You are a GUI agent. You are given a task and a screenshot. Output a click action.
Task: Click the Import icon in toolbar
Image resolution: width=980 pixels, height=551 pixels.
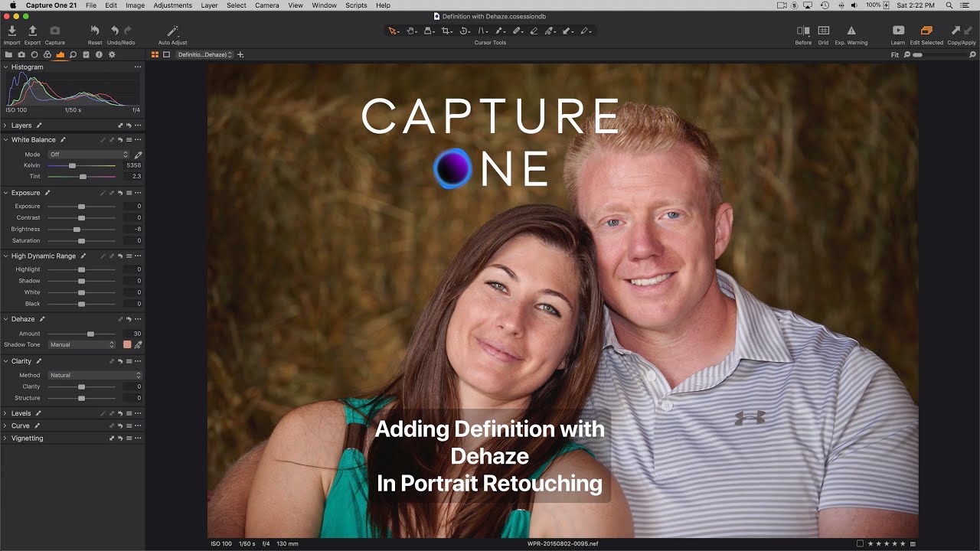point(11,31)
